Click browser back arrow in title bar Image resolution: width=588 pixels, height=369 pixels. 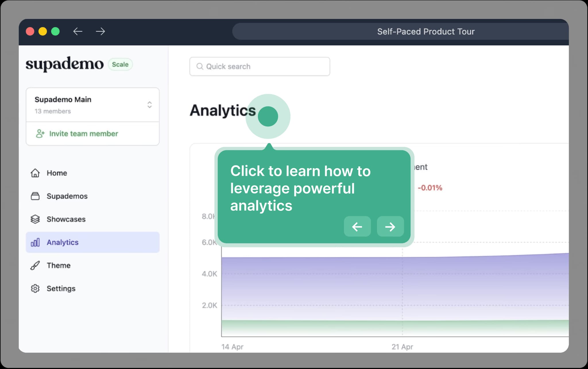click(x=78, y=31)
